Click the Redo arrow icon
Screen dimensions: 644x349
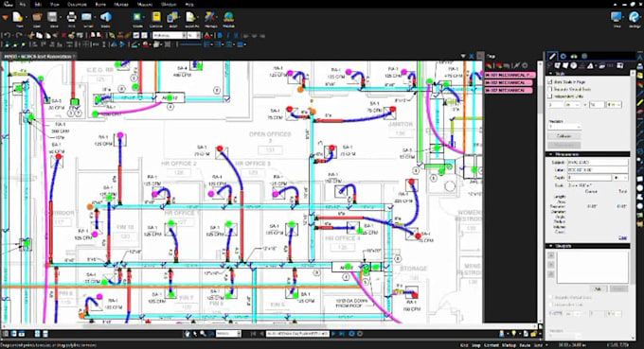tap(19, 36)
